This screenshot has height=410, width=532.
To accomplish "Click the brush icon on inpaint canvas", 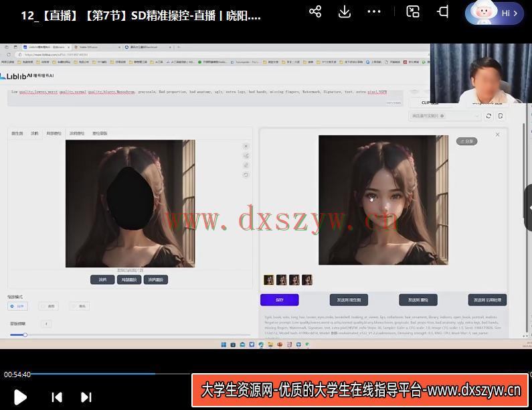I will 246,155.
